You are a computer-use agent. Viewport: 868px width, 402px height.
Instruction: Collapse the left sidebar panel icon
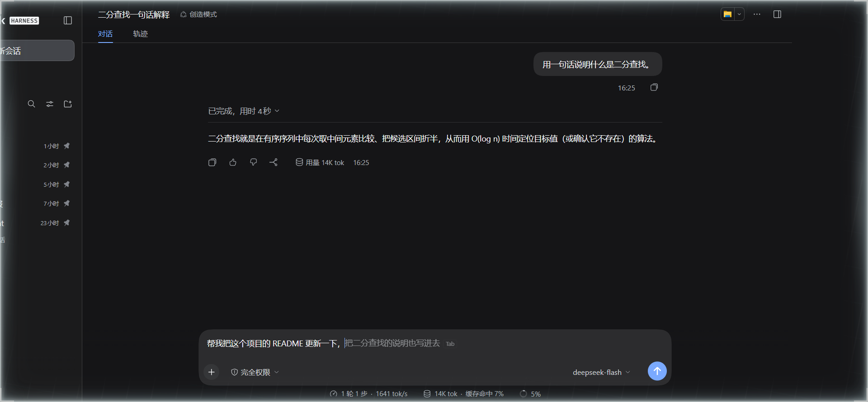(x=68, y=20)
